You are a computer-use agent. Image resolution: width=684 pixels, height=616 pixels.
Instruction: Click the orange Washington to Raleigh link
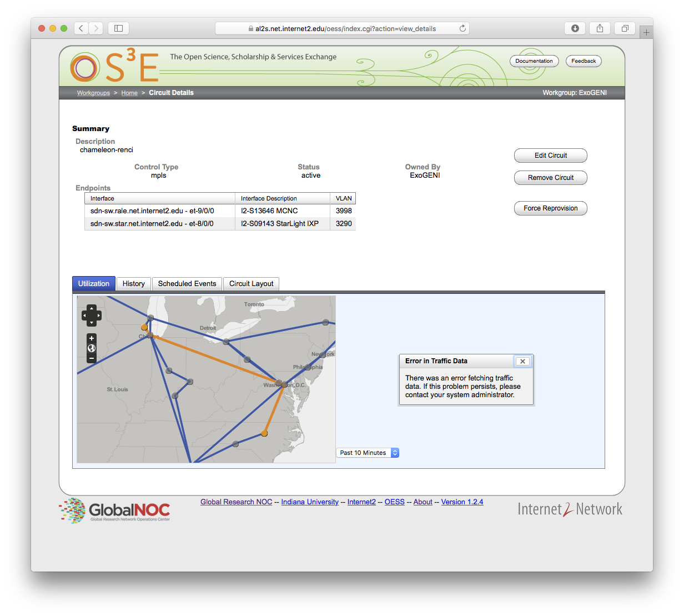pyautogui.click(x=274, y=409)
